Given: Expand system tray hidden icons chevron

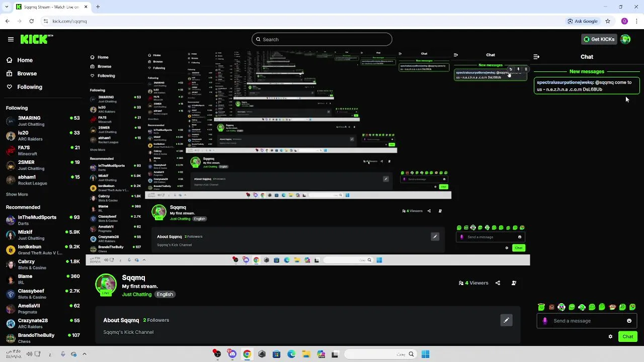Looking at the screenshot, I should pyautogui.click(x=84, y=354).
